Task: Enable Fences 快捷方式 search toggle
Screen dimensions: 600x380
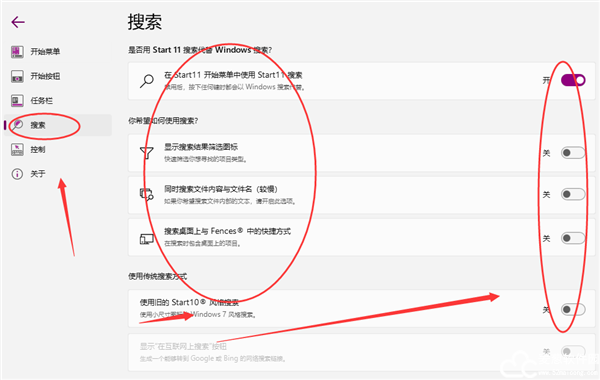Action: (x=573, y=238)
